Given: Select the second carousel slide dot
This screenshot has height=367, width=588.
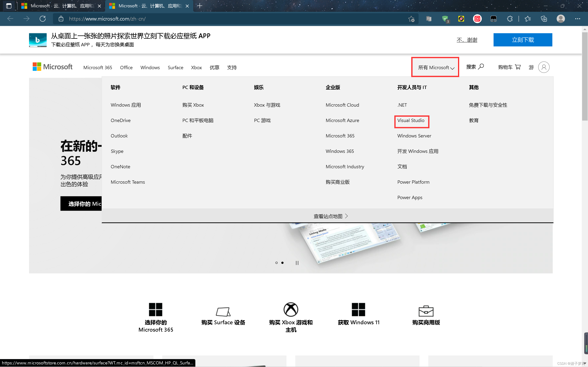Looking at the screenshot, I should 282,263.
